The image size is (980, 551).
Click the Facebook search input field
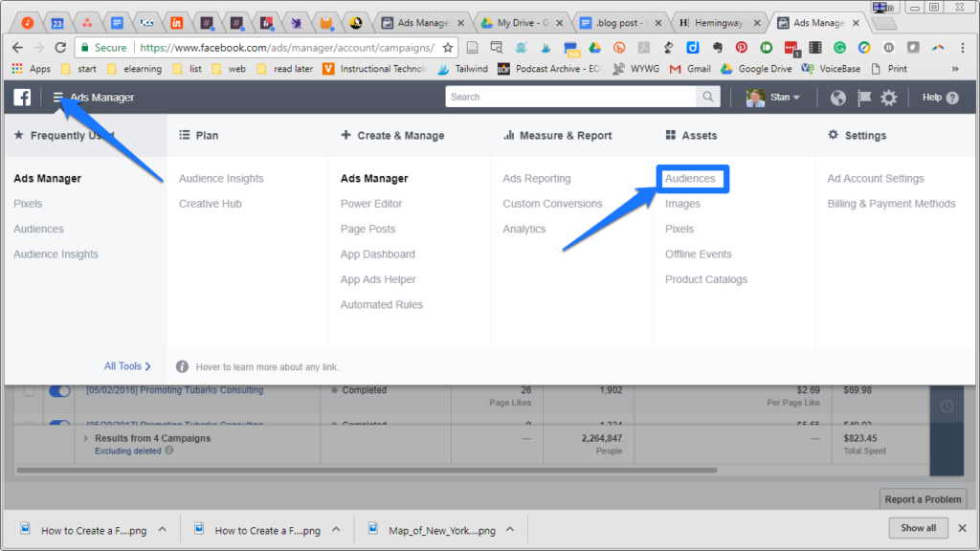[x=571, y=97]
